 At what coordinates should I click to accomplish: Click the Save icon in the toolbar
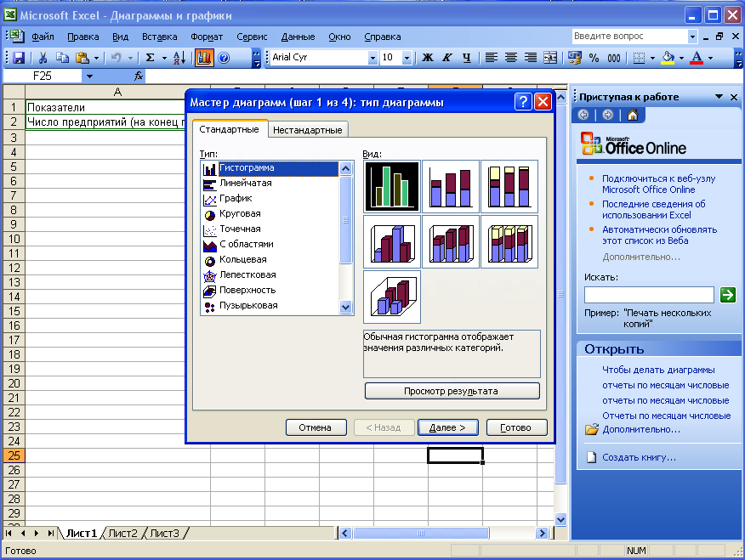pyautogui.click(x=18, y=58)
